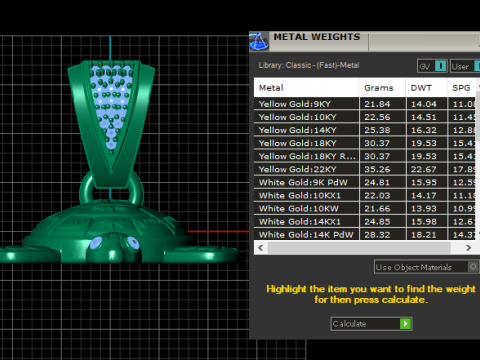The width and height of the screenshot is (480, 360).
Task: Select the Yellow Gold:18KY row
Action: (365, 143)
